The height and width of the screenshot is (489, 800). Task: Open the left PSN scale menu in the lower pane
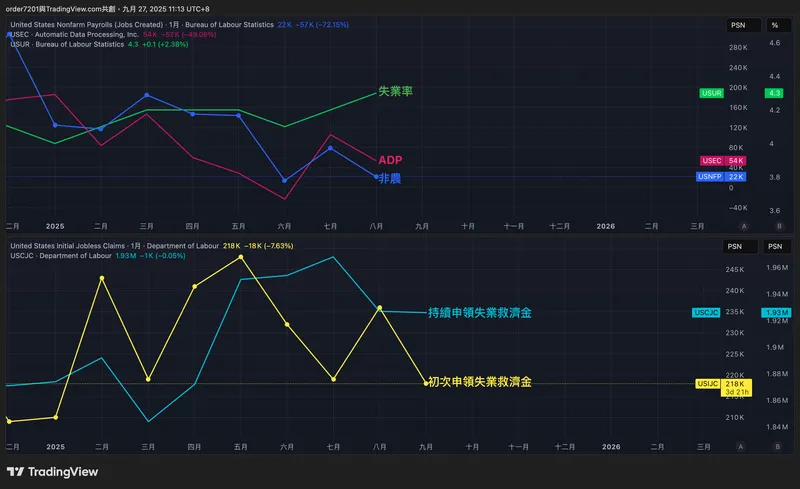point(738,245)
